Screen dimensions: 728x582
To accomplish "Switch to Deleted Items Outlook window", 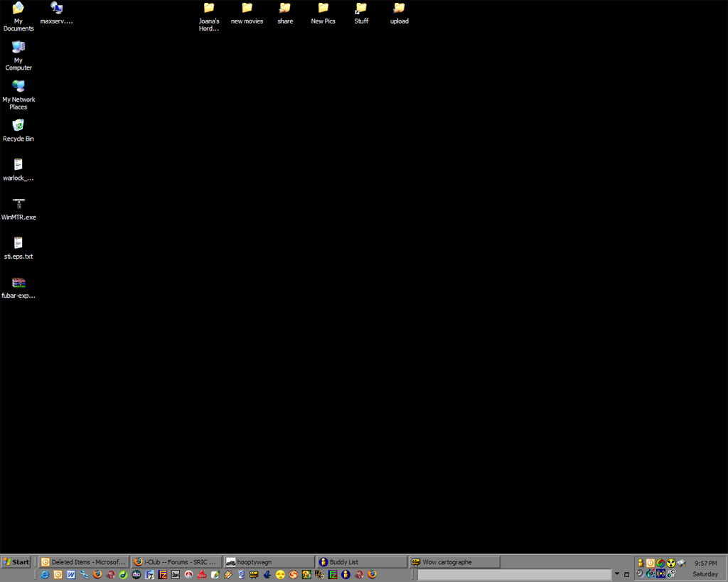I will click(x=84, y=562).
